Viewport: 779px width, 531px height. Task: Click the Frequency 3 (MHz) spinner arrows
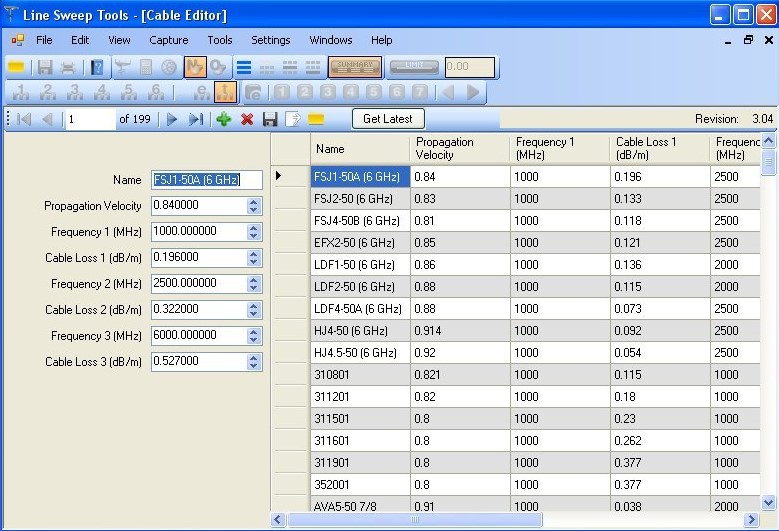(254, 335)
